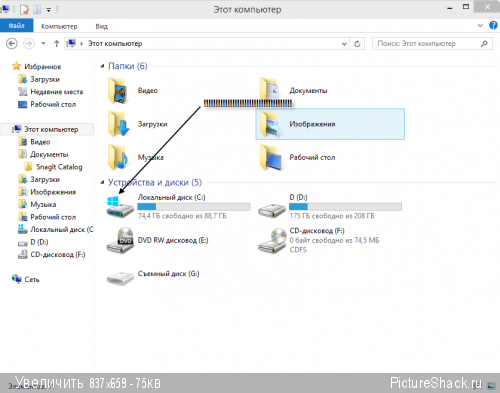Open Сеть in the navigation pane
The width and height of the screenshot is (500, 393).
(x=32, y=280)
